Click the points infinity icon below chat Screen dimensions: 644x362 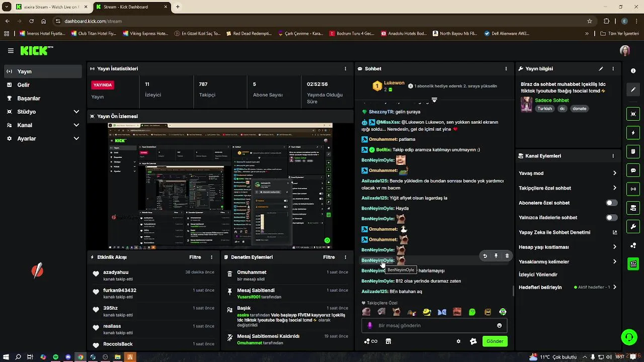371,341
